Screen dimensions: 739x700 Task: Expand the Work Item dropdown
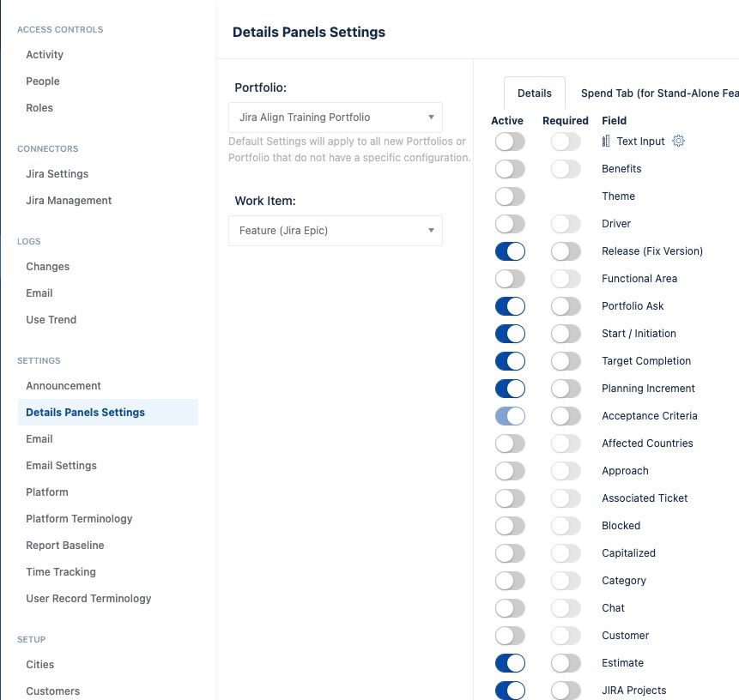(336, 231)
